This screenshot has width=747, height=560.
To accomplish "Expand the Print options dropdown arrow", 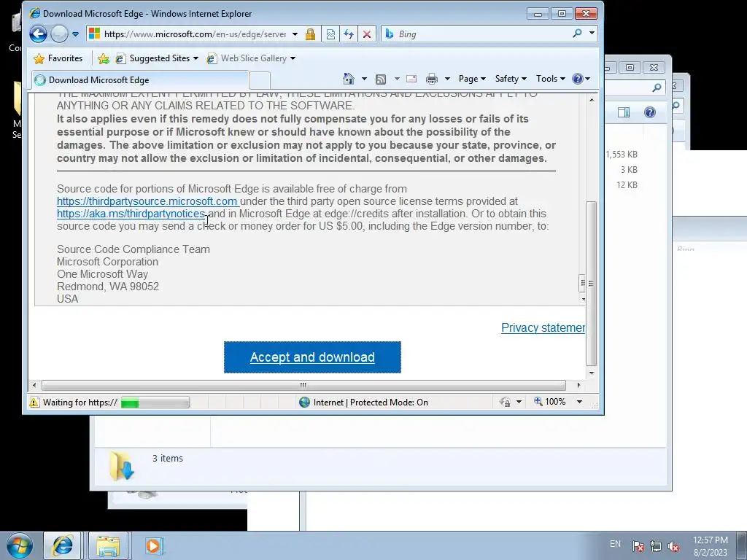I will click(x=447, y=79).
